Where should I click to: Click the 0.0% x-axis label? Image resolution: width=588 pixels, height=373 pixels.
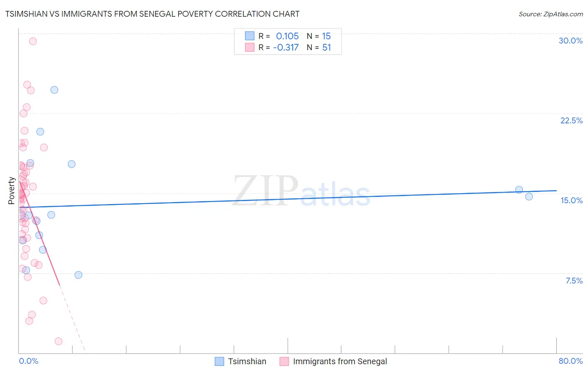[28, 361]
